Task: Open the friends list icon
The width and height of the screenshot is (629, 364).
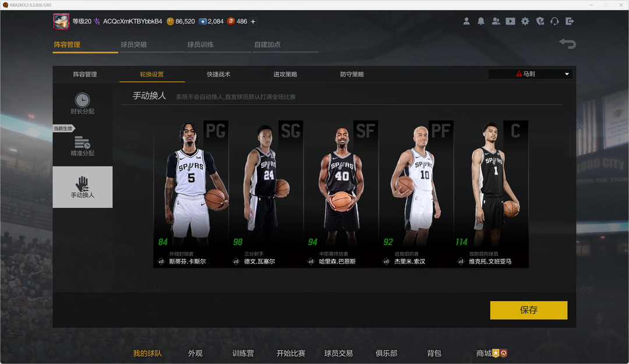Action: 496,22
